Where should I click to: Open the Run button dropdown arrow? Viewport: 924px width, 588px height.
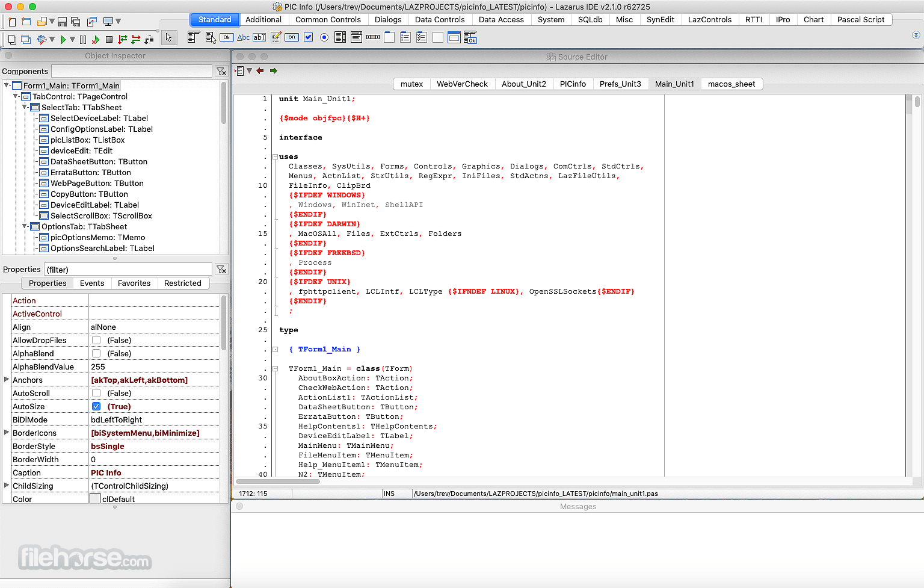click(x=72, y=40)
